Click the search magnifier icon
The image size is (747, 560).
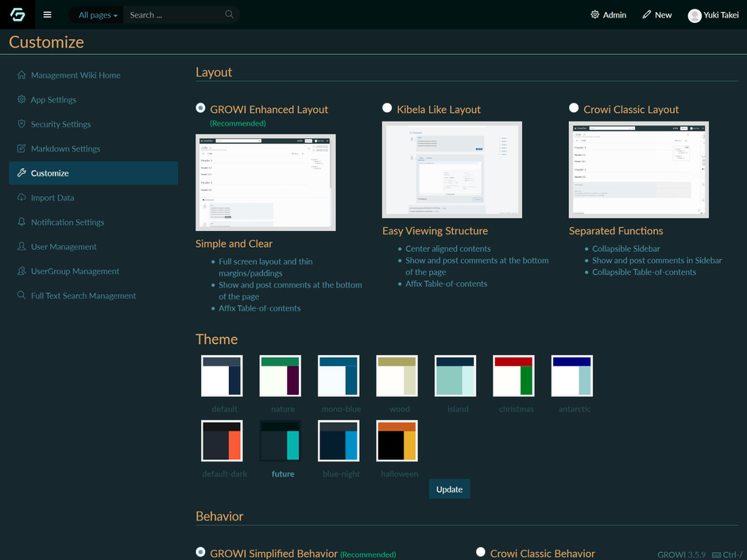point(229,14)
